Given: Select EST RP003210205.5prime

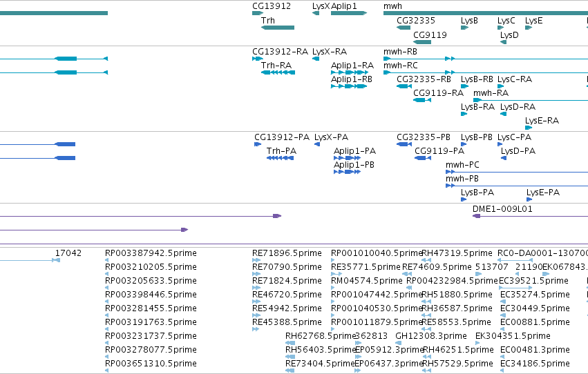Looking at the screenshot, I should (151, 267).
